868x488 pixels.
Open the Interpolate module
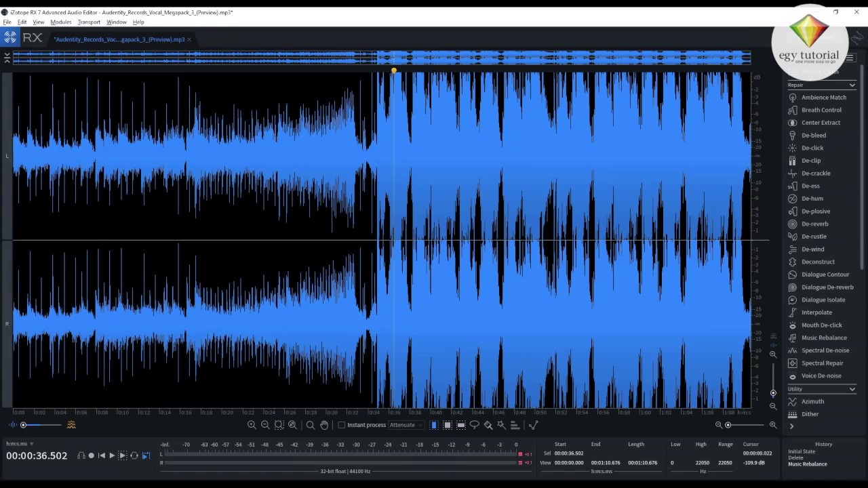[x=810, y=312]
